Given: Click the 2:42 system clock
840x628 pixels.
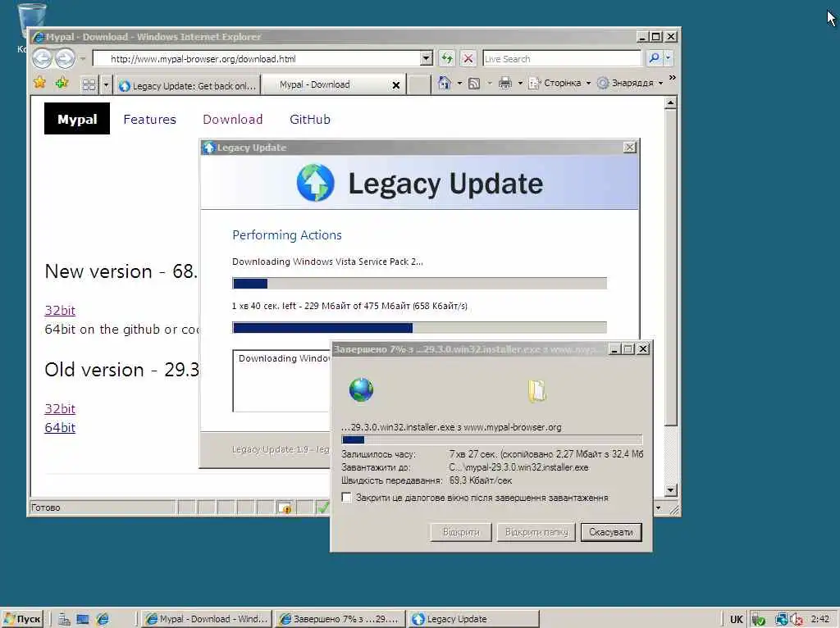Looking at the screenshot, I should pos(820,619).
